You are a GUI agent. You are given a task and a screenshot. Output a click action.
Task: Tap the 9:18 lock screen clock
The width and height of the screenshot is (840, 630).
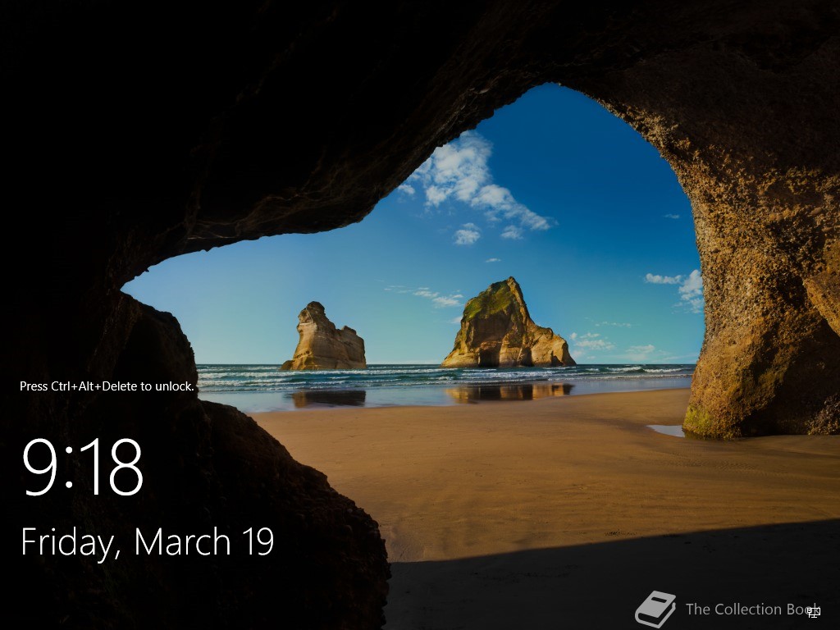83,467
